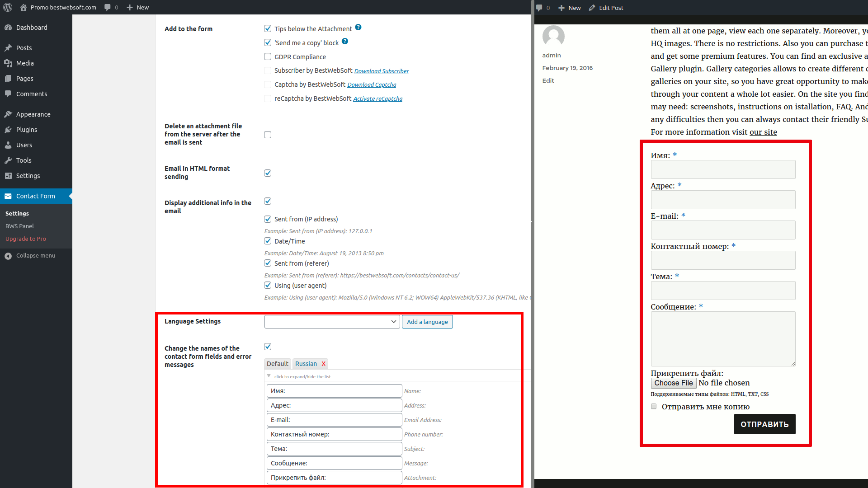Open the Language Settings dropdown
868x488 pixels.
tap(332, 321)
